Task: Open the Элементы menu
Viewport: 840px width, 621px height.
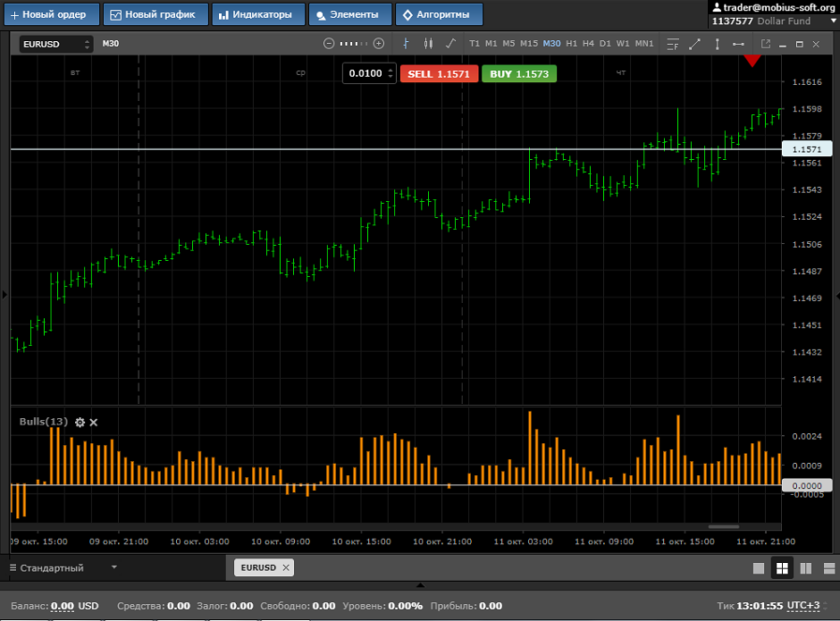Action: tap(350, 14)
